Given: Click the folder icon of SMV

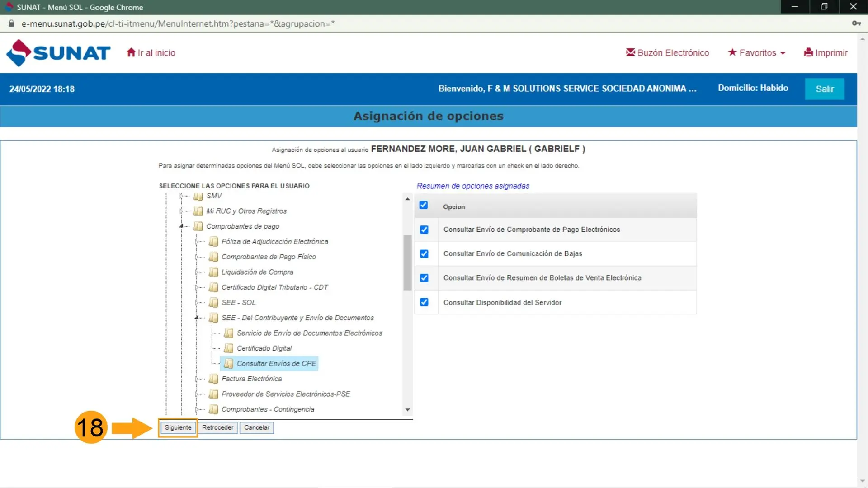Looking at the screenshot, I should click(198, 196).
